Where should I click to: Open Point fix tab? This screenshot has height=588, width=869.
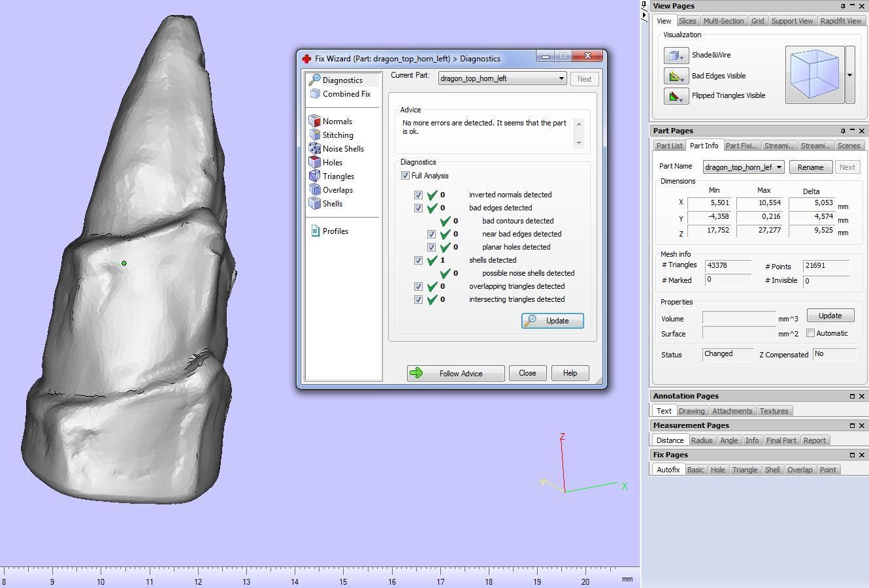tap(828, 470)
